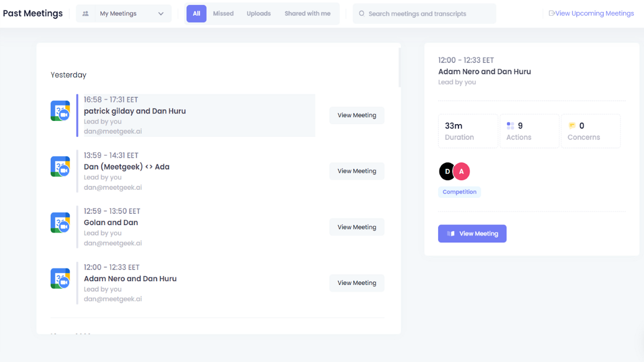View Meeting for patrick gilday and Dan Huru

pyautogui.click(x=357, y=115)
